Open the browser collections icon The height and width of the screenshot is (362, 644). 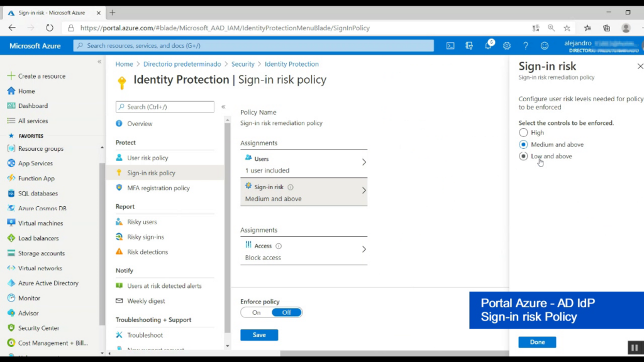click(x=607, y=28)
